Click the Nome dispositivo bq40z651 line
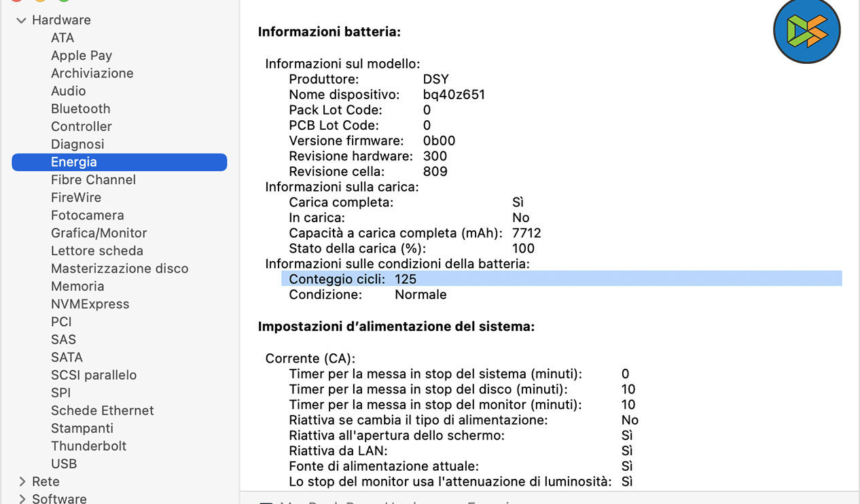This screenshot has width=860, height=504. point(387,94)
